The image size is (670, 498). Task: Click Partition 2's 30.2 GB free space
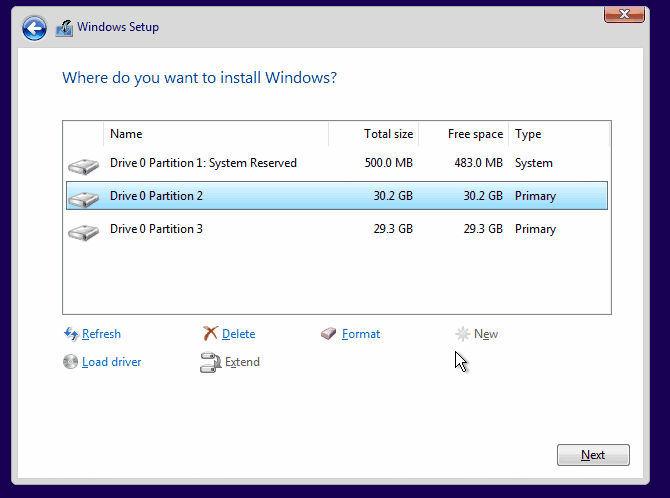point(483,196)
